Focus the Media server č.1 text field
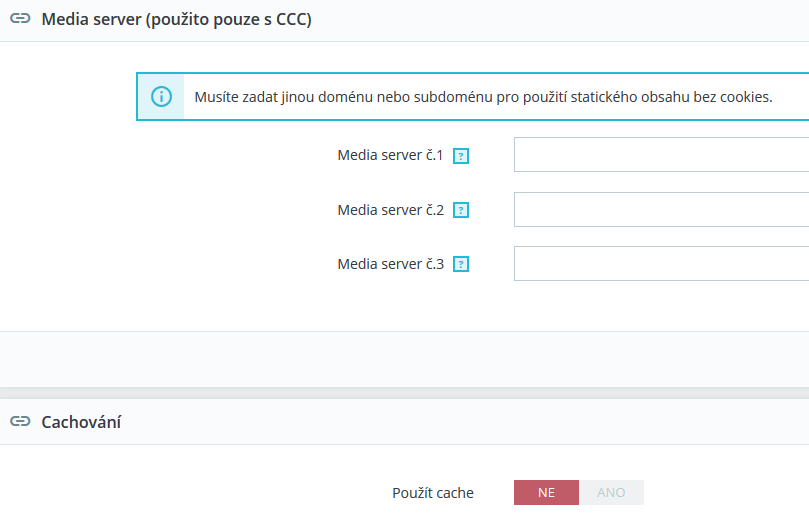 [661, 155]
